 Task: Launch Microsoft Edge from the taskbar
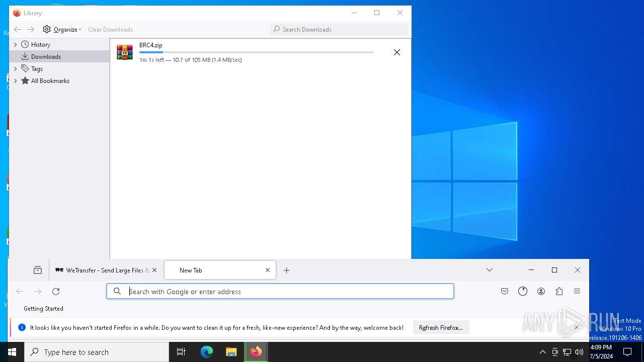tap(207, 352)
